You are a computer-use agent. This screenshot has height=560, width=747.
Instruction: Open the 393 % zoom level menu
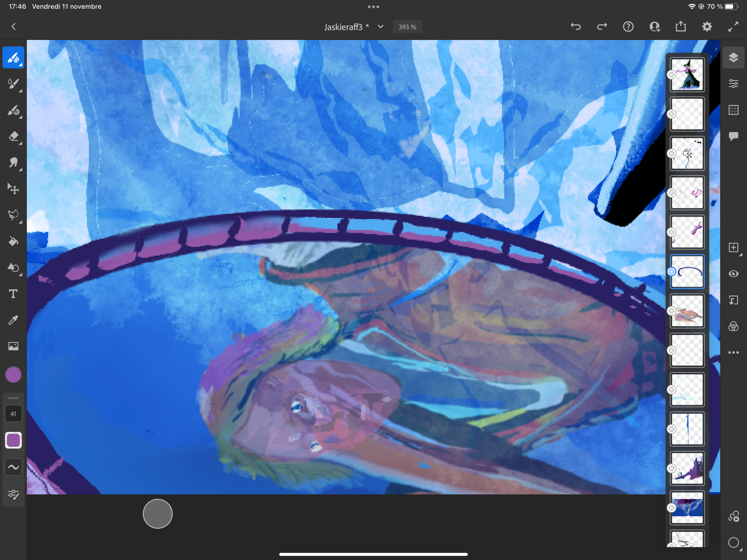point(407,27)
